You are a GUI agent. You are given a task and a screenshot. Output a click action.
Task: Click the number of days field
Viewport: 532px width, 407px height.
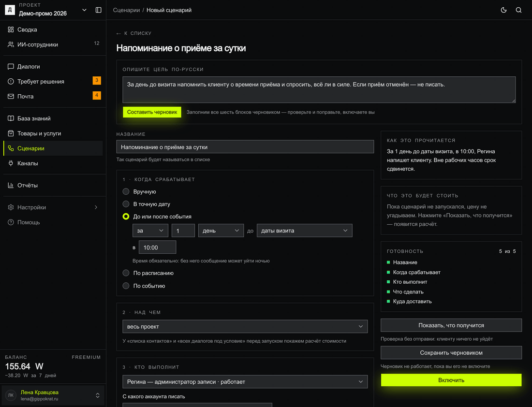183,231
